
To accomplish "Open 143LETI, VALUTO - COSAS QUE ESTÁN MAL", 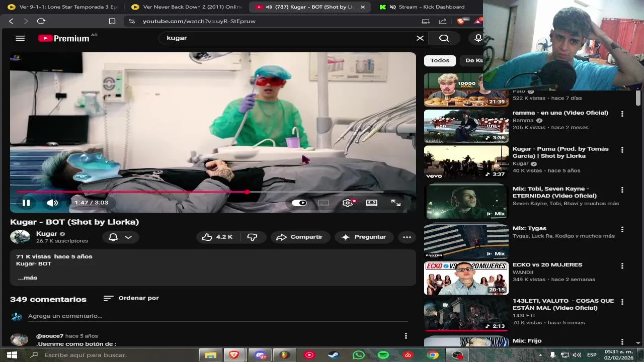I will (563, 304).
